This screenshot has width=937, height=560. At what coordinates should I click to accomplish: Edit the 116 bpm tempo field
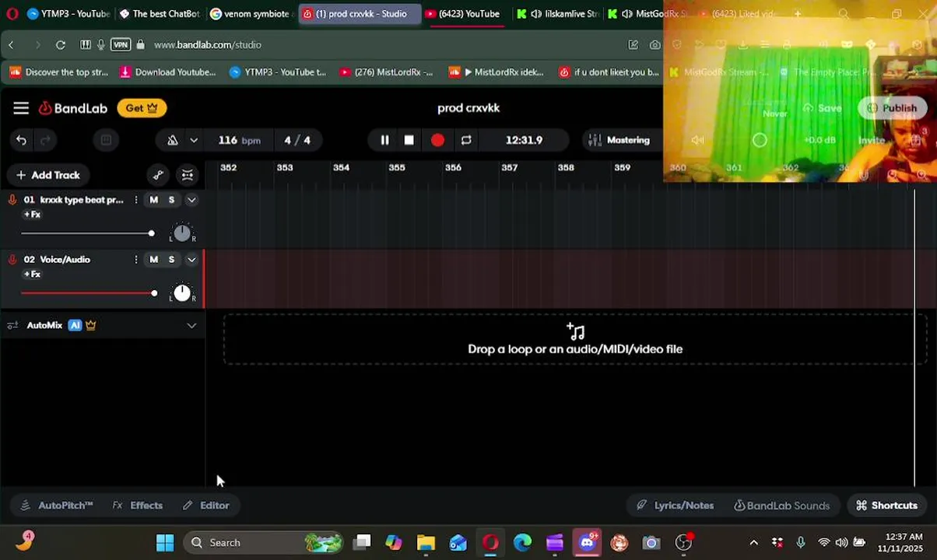(239, 140)
